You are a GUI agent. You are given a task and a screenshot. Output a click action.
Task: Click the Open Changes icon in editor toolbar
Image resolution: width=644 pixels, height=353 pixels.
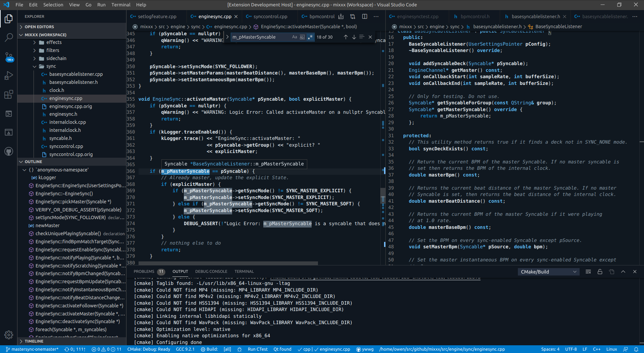point(353,16)
